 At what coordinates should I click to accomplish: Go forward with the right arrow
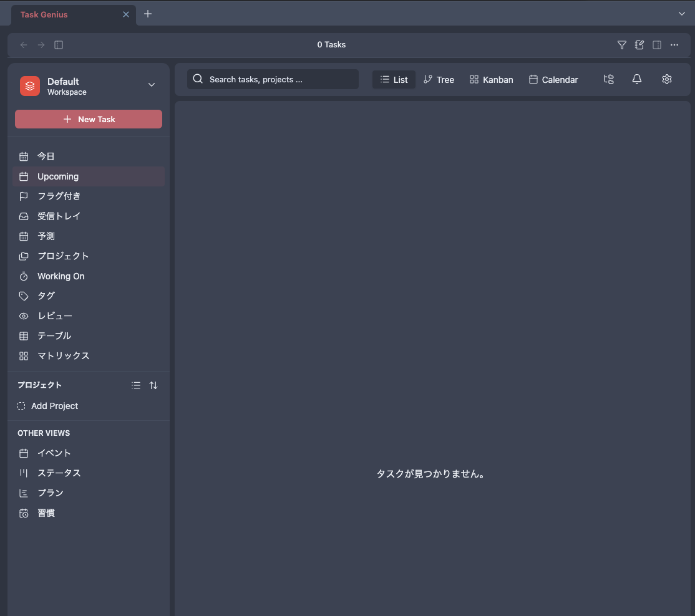coord(41,45)
